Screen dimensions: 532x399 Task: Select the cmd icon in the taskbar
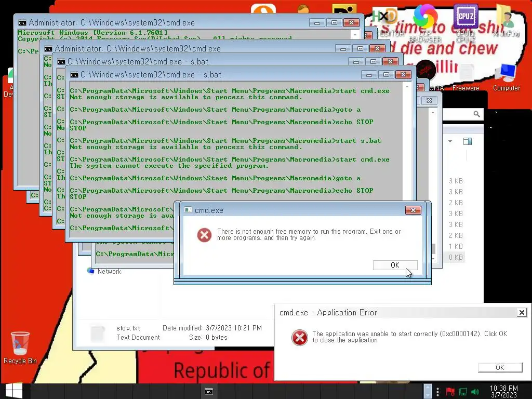tap(209, 392)
